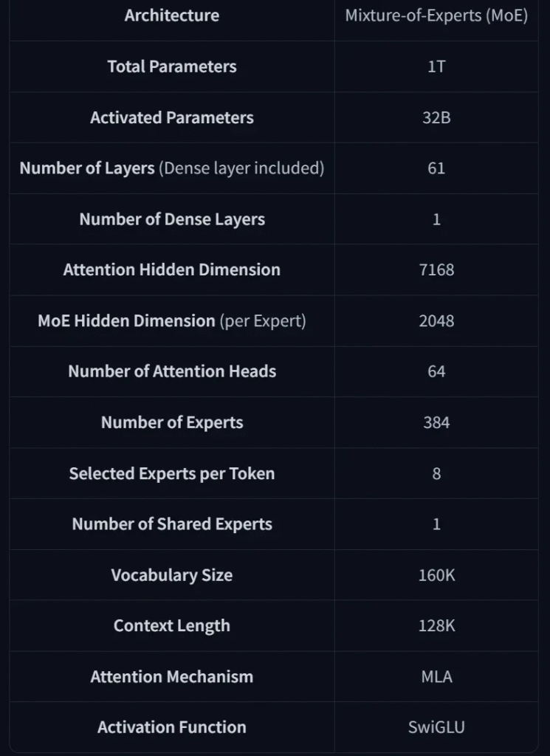The width and height of the screenshot is (550, 756).
Task: Select the Mixture-of-Experts (MoE) value cell
Action: click(x=436, y=16)
